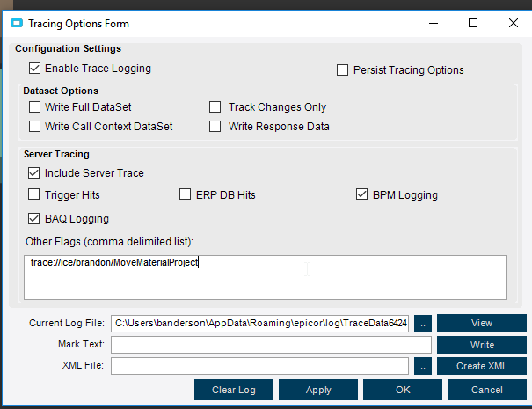Disable BPM Logging checkbox

point(363,194)
